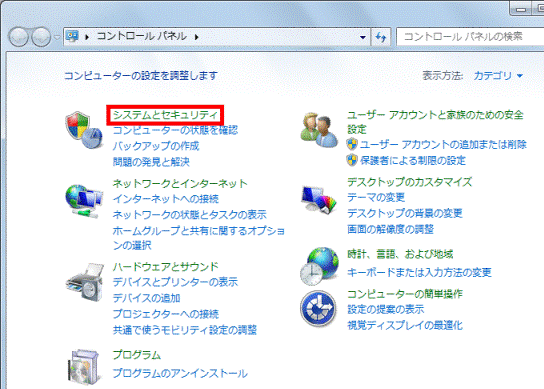Click 保護者による制限の設定 link
Viewport: 544px width, 389px height.
coord(413,160)
